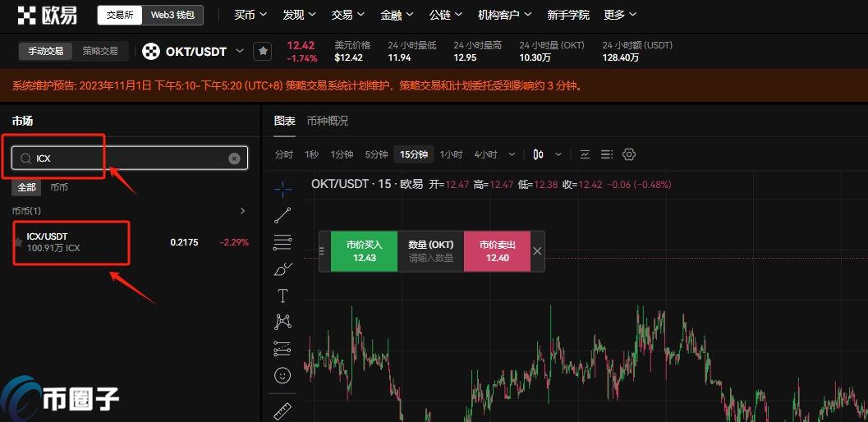The width and height of the screenshot is (868, 422).
Task: Select 1秒 chart interval
Action: tap(312, 154)
